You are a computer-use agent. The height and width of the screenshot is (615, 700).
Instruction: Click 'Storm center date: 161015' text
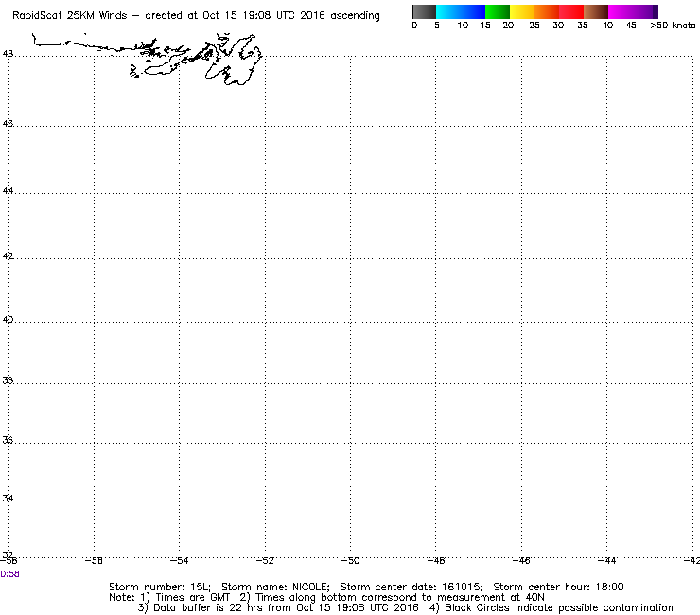coord(411,587)
